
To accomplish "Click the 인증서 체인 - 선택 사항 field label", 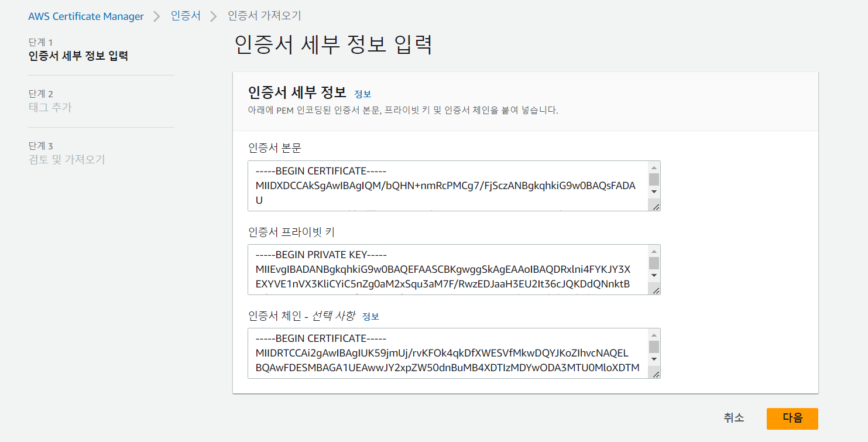I will tap(301, 316).
